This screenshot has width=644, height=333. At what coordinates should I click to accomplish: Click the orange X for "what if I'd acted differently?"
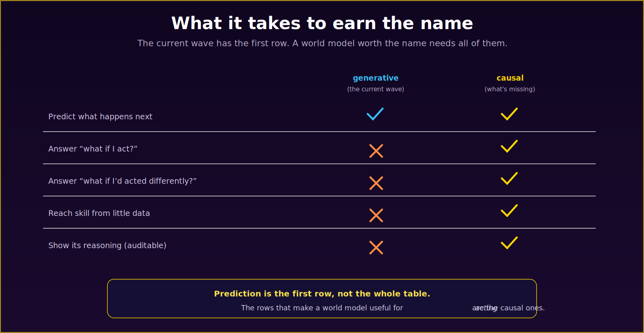tap(376, 183)
